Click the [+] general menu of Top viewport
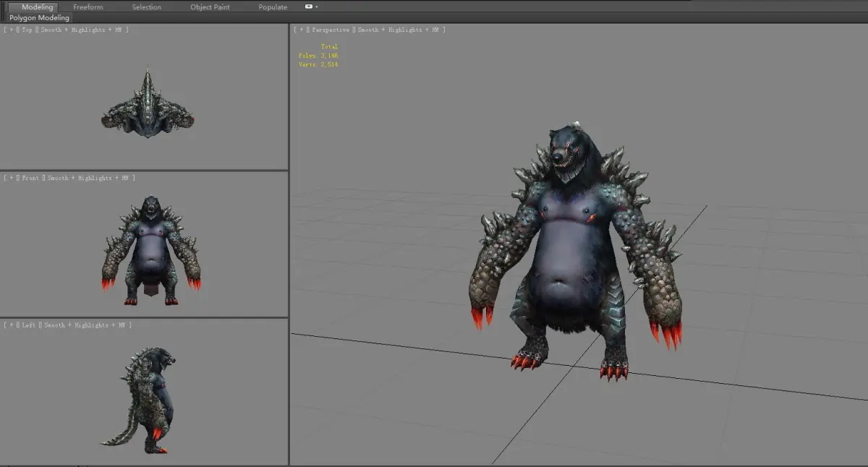Screen dimensions: 868x467 coord(11,30)
